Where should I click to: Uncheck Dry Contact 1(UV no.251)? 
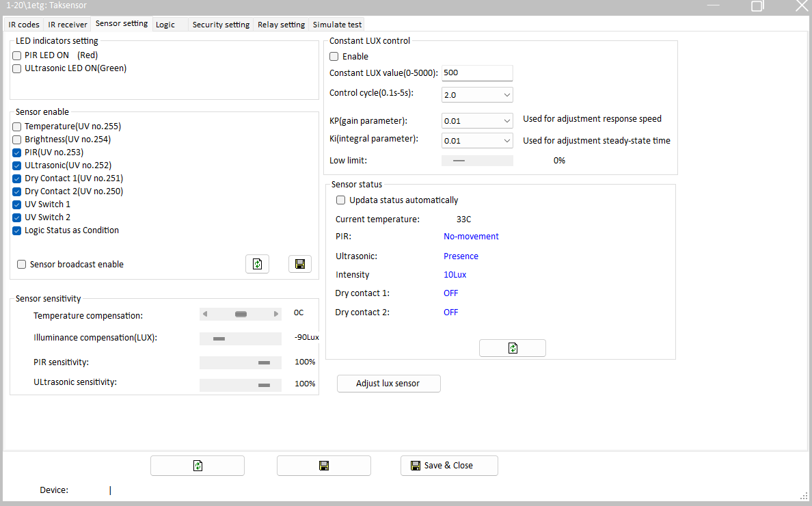point(17,178)
